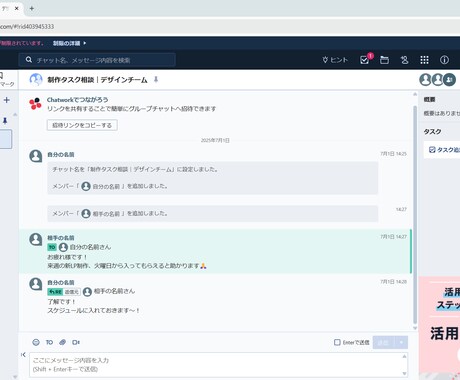Expand the 制限の詳細 arrow link
The image size is (460, 380).
(x=69, y=43)
